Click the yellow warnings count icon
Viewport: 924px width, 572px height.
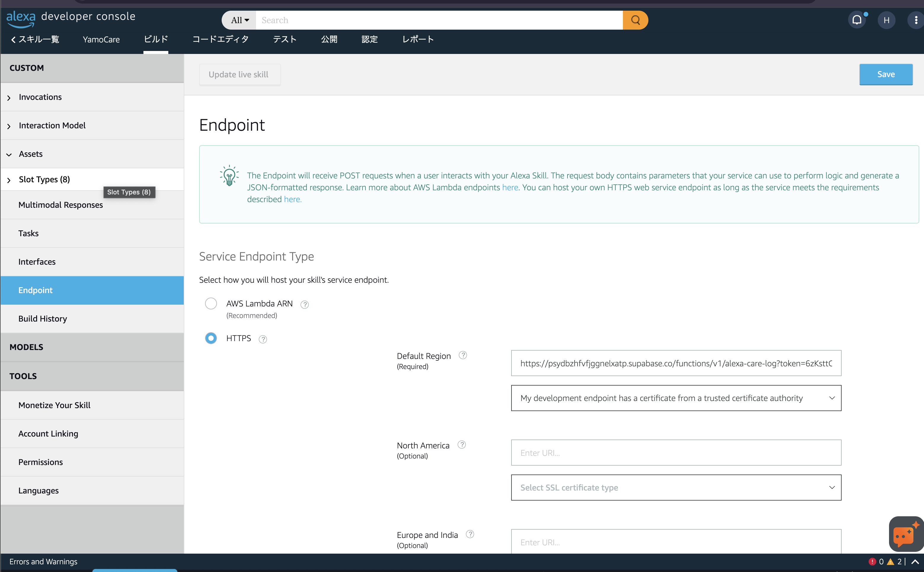pyautogui.click(x=890, y=561)
